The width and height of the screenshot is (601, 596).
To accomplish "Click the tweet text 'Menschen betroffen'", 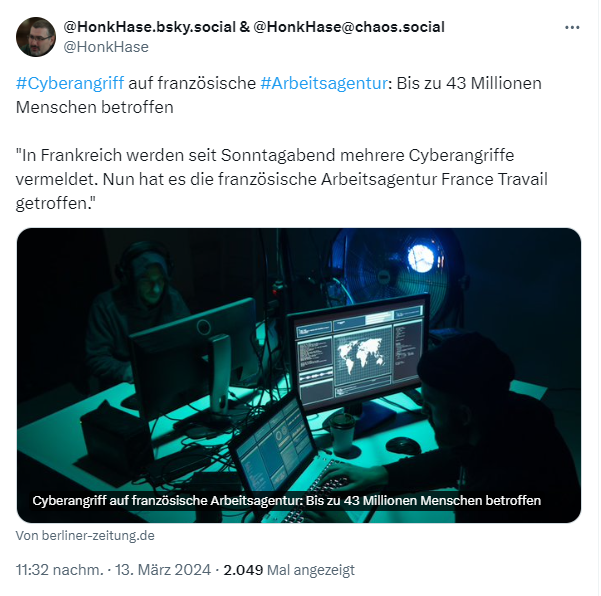I will coord(95,107).
